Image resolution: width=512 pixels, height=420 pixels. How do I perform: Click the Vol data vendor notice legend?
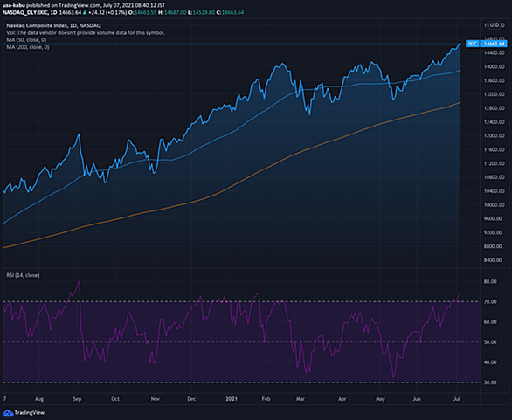click(86, 32)
